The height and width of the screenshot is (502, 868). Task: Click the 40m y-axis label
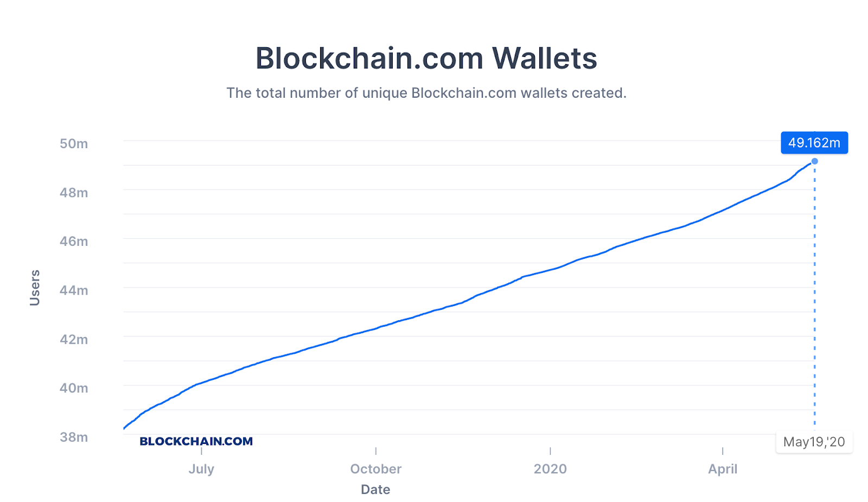[x=74, y=388]
